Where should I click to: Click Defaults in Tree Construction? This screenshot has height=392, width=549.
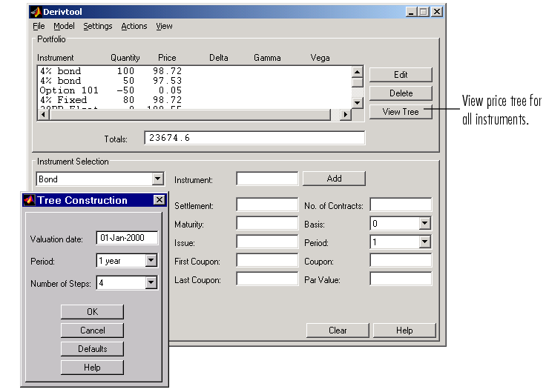(x=93, y=349)
